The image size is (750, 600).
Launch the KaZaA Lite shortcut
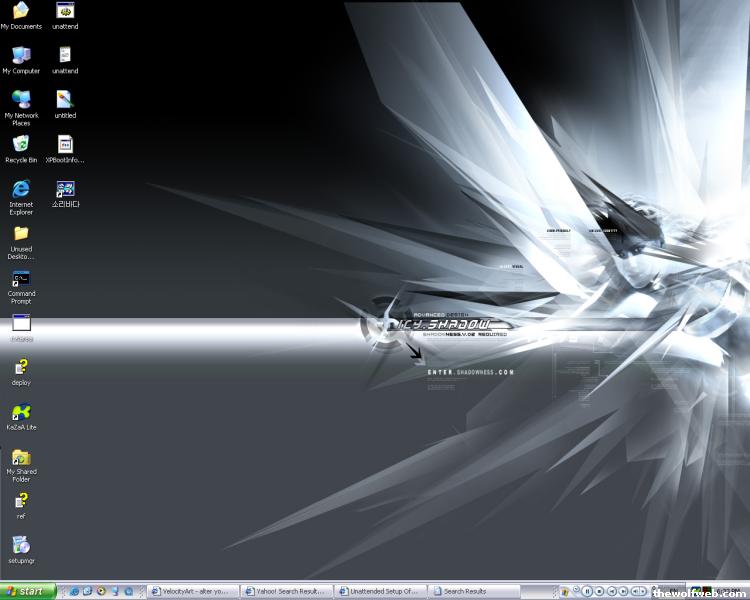coord(21,412)
